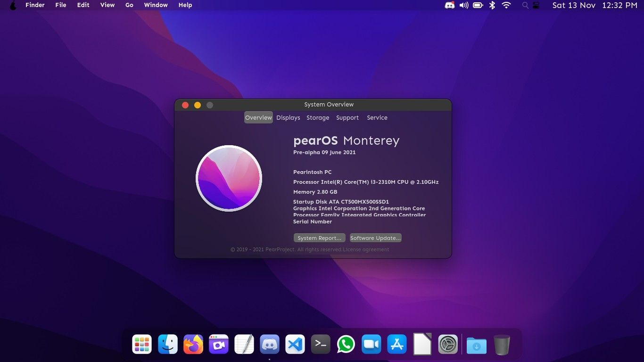The width and height of the screenshot is (644, 362).
Task: Mute the sound via the volume icon
Action: coord(463,5)
